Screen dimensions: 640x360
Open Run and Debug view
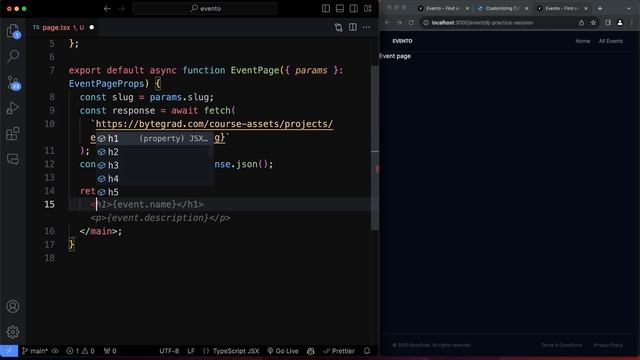13,108
